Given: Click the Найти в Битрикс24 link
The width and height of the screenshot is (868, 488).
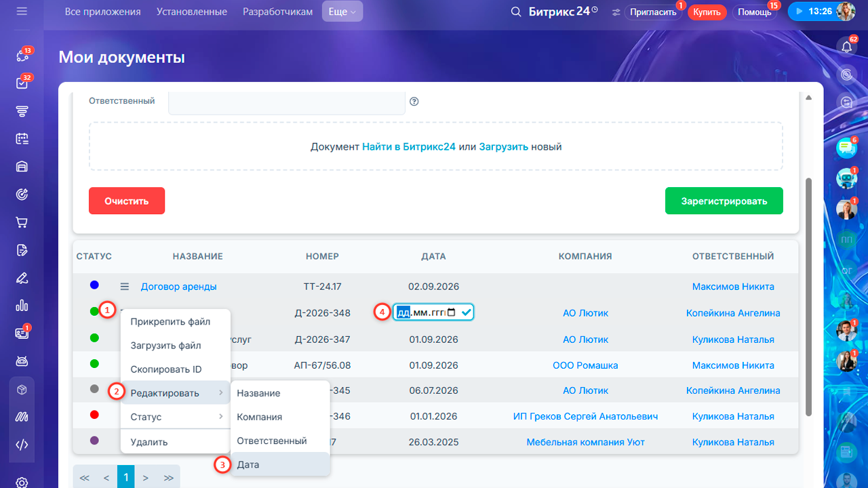Looking at the screenshot, I should pyautogui.click(x=409, y=146).
